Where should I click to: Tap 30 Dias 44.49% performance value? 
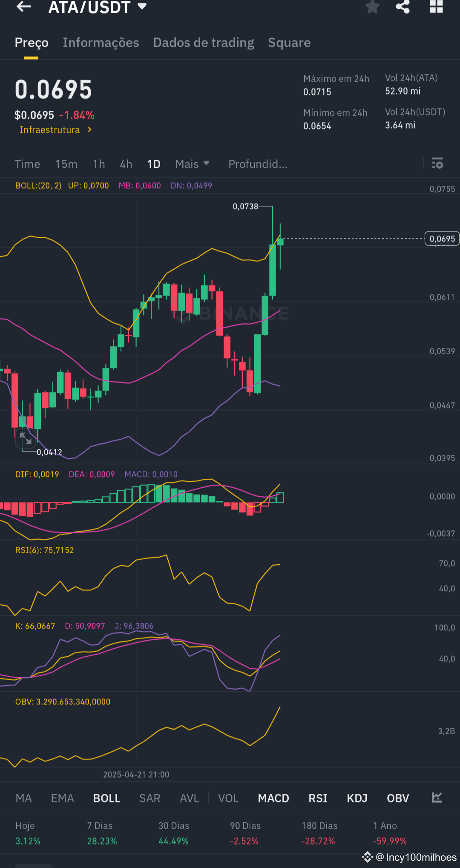point(174,841)
